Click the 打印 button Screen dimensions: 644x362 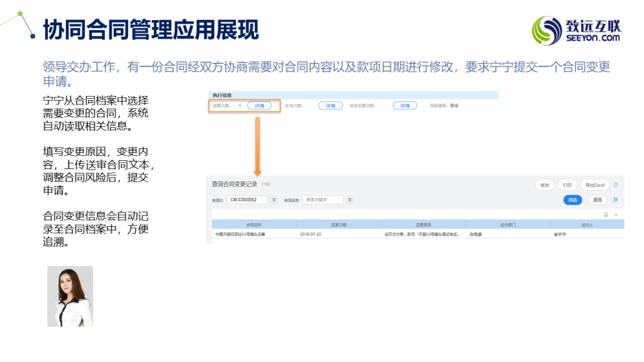[x=567, y=185]
